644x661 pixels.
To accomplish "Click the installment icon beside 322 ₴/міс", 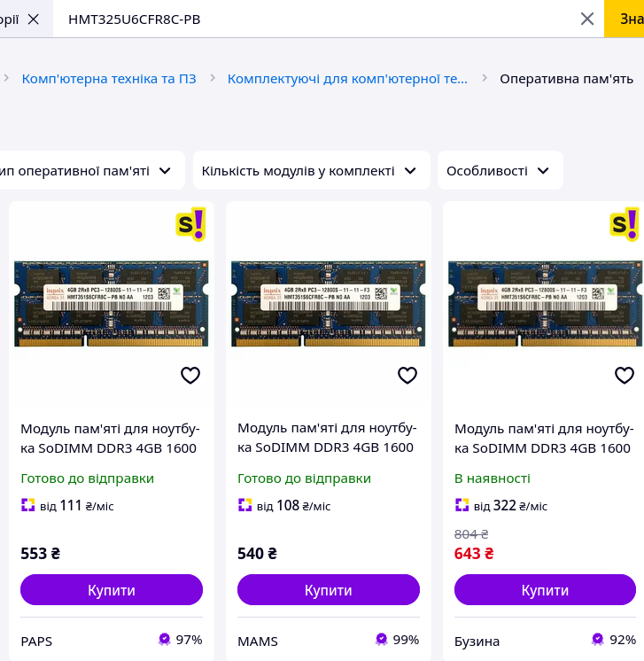I will 462,506.
